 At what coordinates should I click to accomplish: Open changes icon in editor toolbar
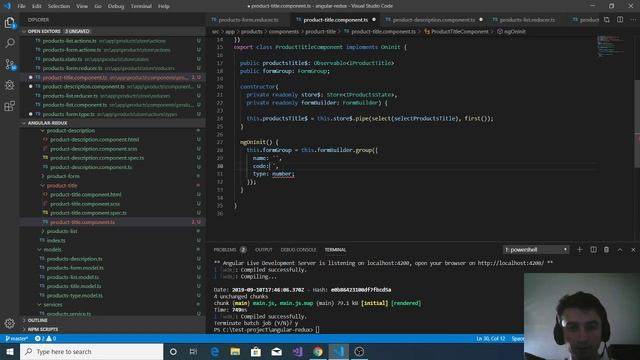pos(607,20)
